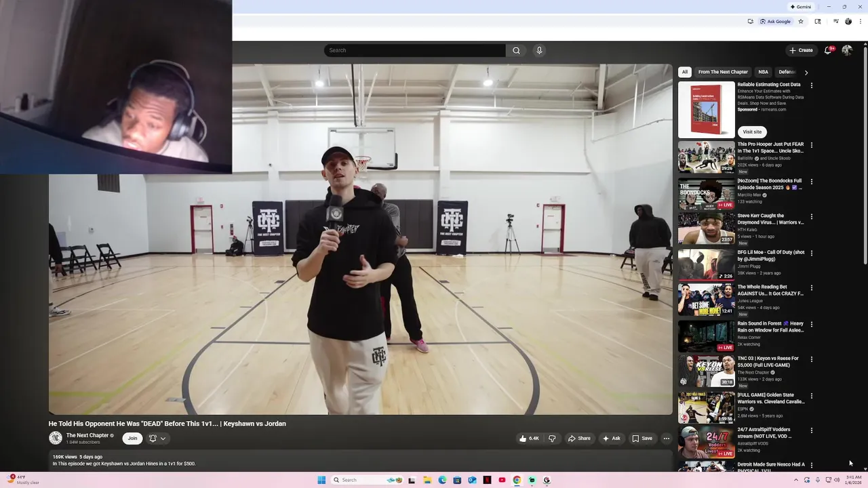Screen dimensions: 868x488
Task: Click install app icon in address bar
Action: [750, 22]
